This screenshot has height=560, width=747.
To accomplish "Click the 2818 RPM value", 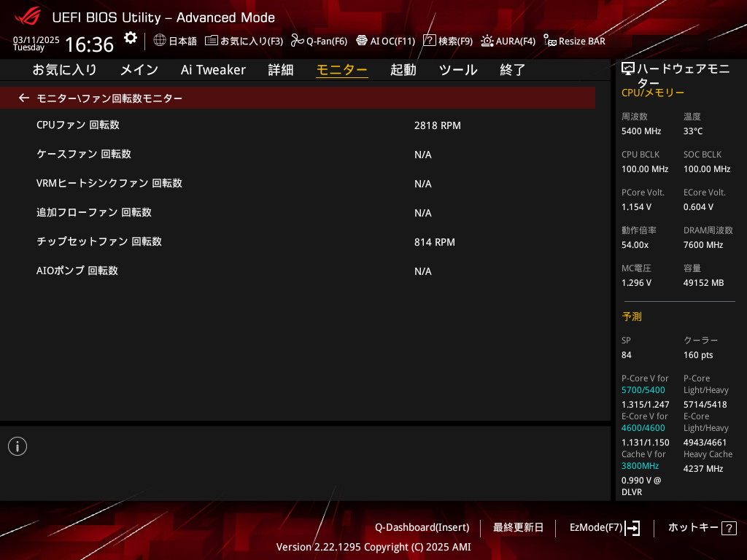I will (x=438, y=125).
